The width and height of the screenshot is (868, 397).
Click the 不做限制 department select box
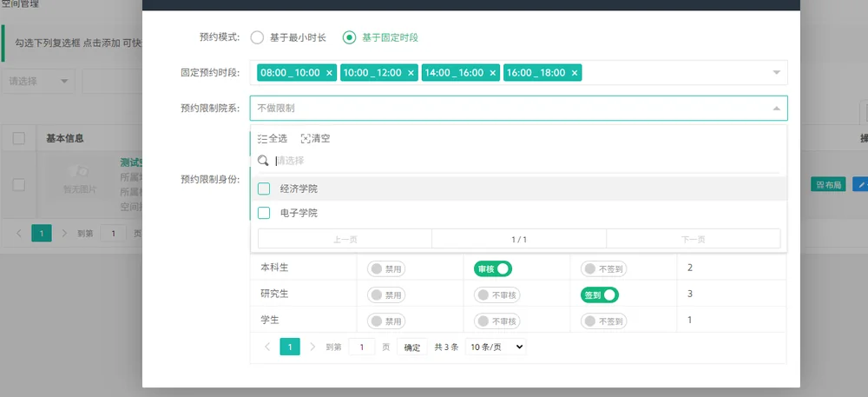(x=519, y=109)
